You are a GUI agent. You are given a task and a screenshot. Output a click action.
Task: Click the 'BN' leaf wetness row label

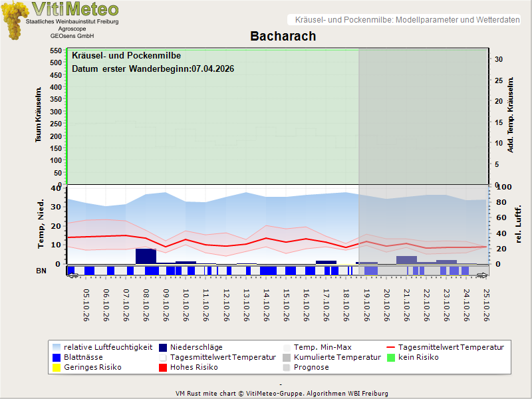pos(41,271)
